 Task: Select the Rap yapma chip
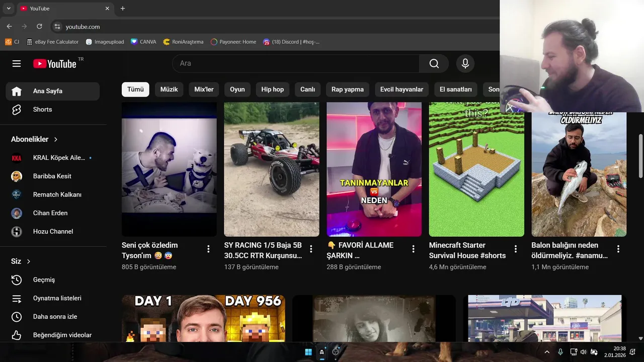pyautogui.click(x=348, y=89)
